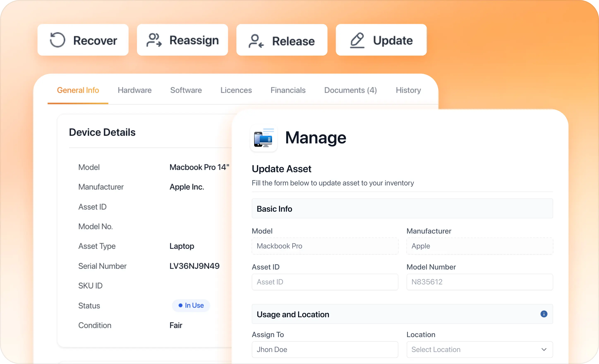Open the History tab
Image resolution: width=599 pixels, height=364 pixels.
[408, 90]
